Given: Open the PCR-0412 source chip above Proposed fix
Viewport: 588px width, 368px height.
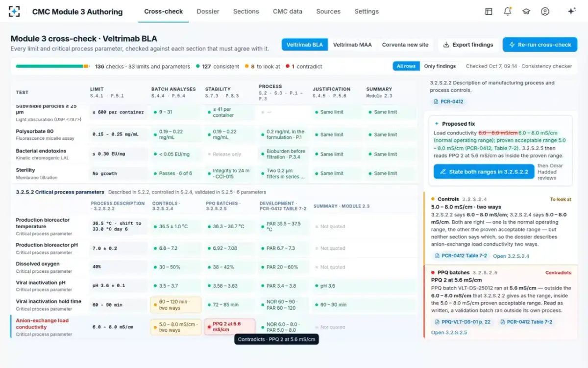Looking at the screenshot, I should click(x=449, y=102).
